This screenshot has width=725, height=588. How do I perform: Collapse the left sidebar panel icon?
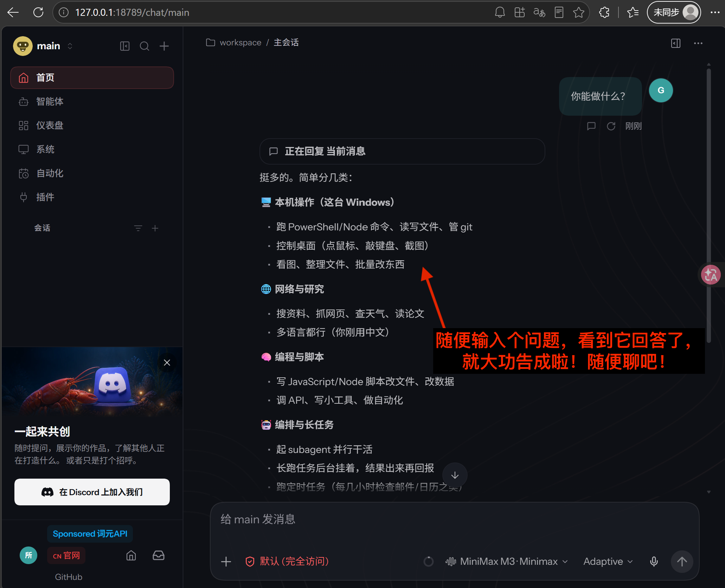tap(125, 46)
